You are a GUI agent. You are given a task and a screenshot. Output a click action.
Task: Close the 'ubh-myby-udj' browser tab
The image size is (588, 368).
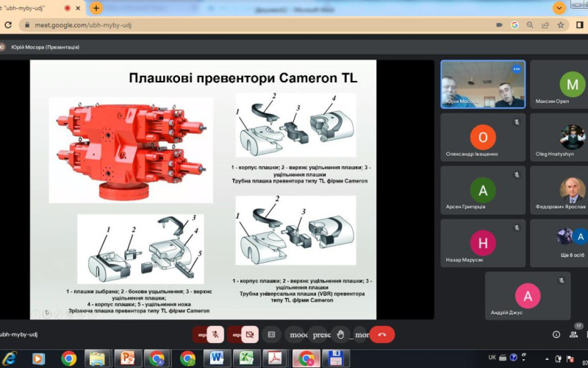pos(78,8)
